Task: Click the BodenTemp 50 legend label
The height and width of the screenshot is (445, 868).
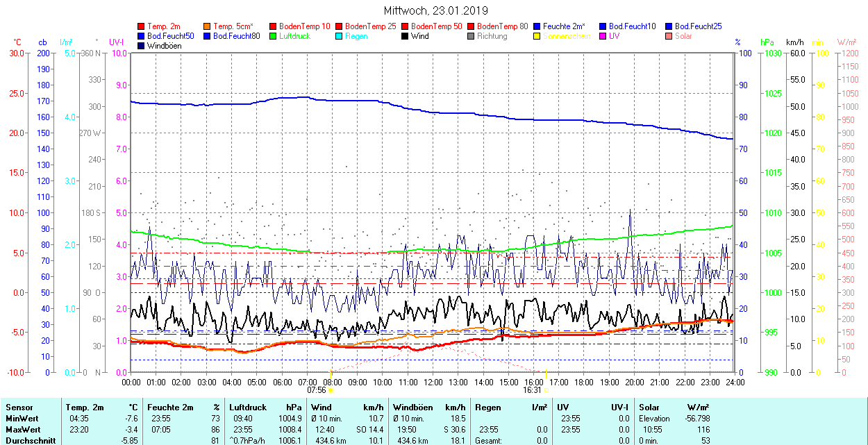Action: click(x=436, y=26)
